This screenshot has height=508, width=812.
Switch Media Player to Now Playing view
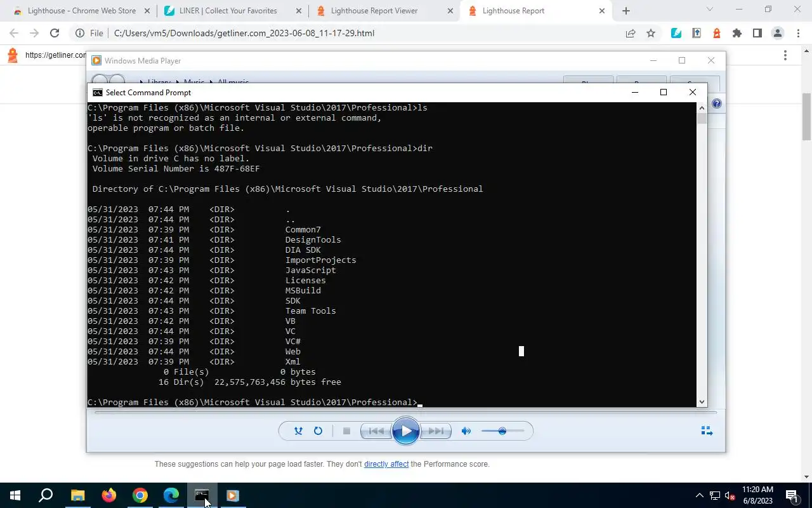(x=707, y=431)
